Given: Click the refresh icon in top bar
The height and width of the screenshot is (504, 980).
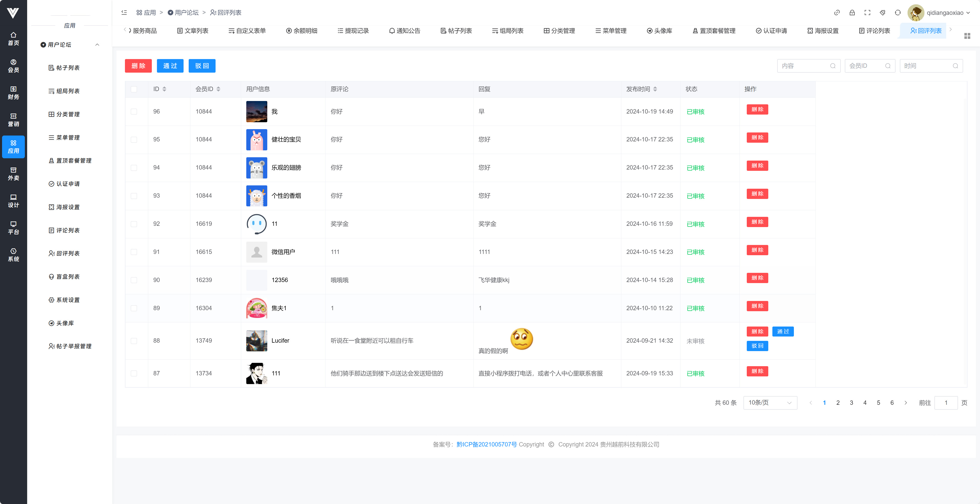Looking at the screenshot, I should tap(898, 13).
